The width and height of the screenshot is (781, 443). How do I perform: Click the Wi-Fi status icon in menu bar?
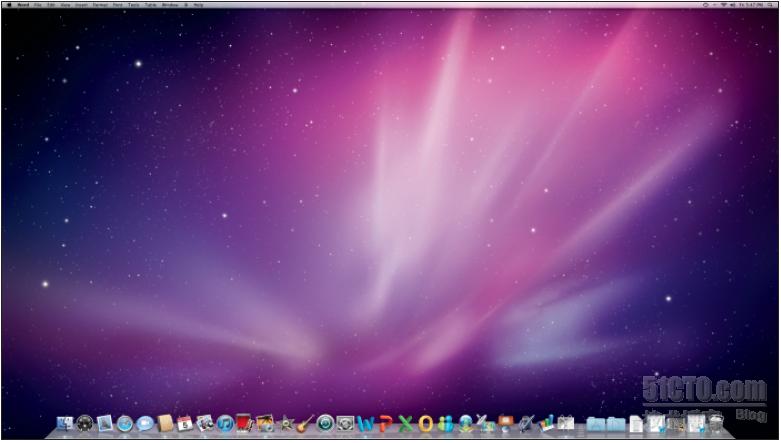tap(724, 5)
